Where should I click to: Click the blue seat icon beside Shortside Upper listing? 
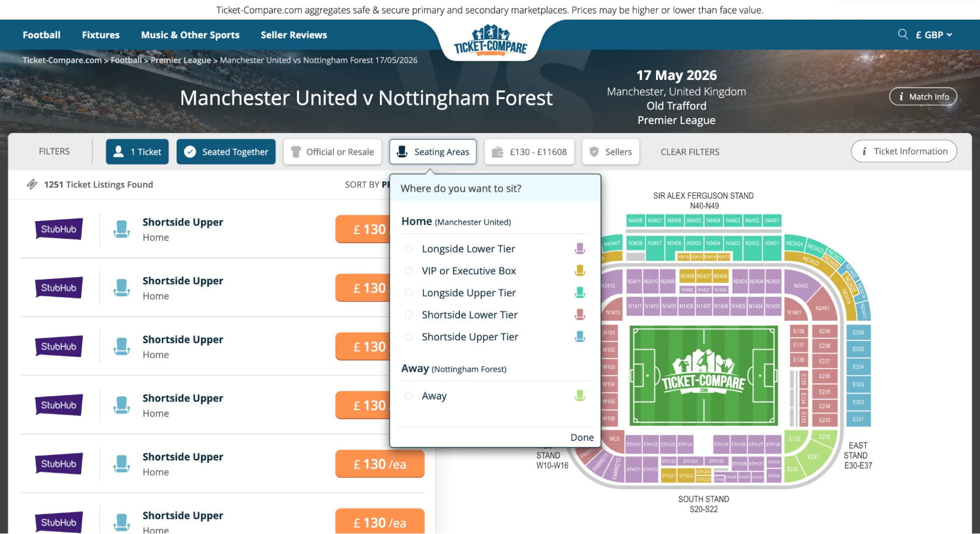[x=121, y=229]
